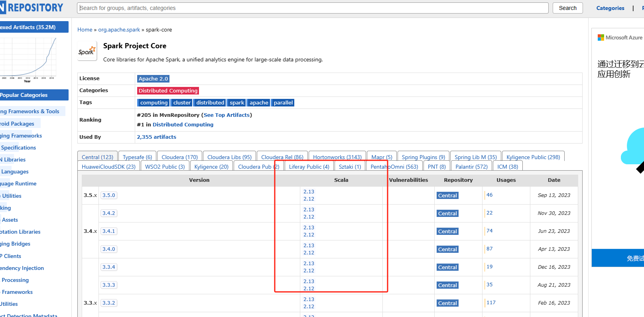Open the MVN Repository logo home link
The height and width of the screenshot is (317, 644).
pos(32,8)
